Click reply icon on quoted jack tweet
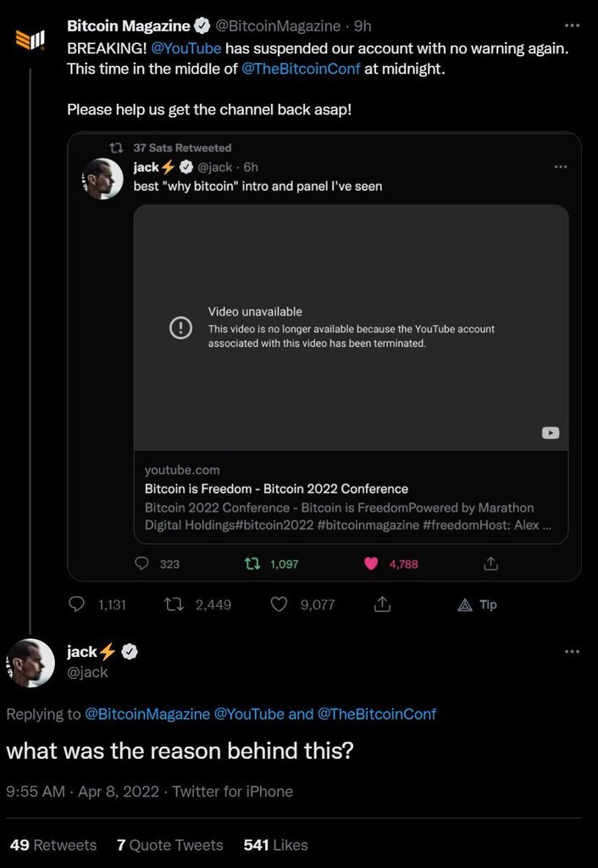 (x=142, y=564)
